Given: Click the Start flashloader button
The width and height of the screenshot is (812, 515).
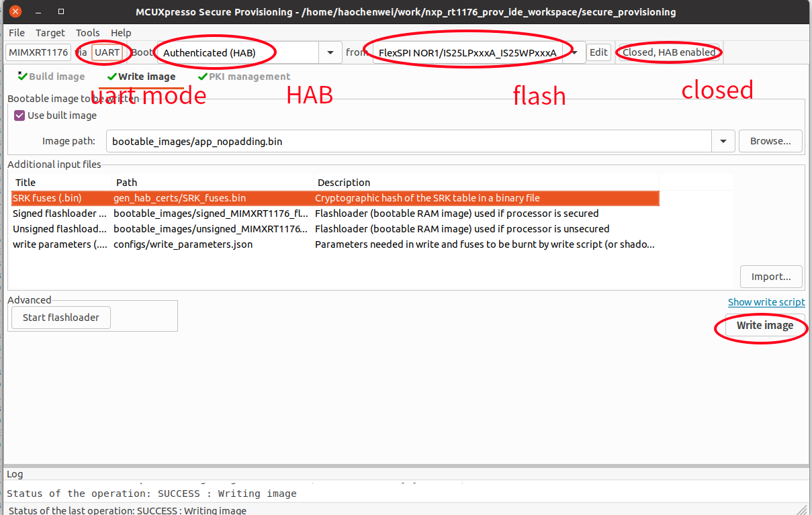Looking at the screenshot, I should click(61, 318).
